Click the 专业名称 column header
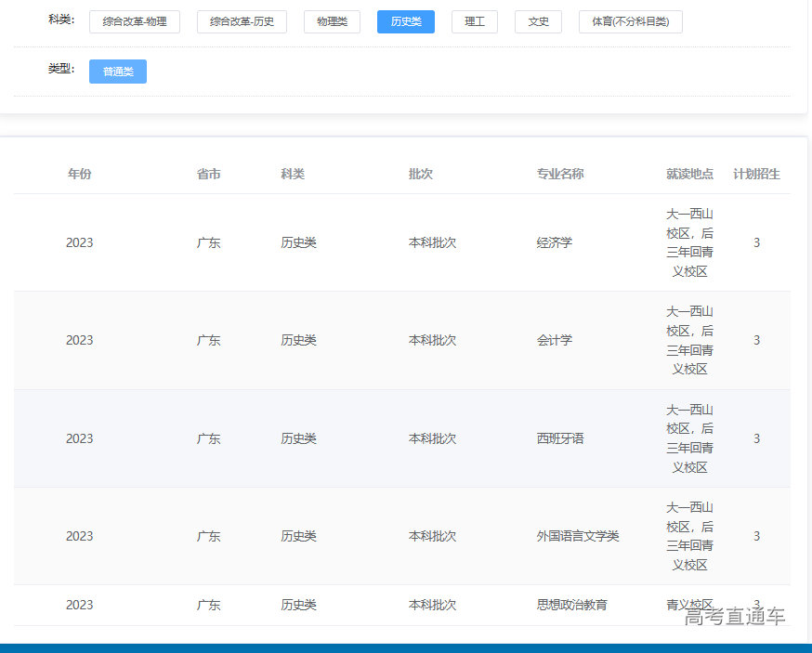This screenshot has width=812, height=653. pos(560,174)
